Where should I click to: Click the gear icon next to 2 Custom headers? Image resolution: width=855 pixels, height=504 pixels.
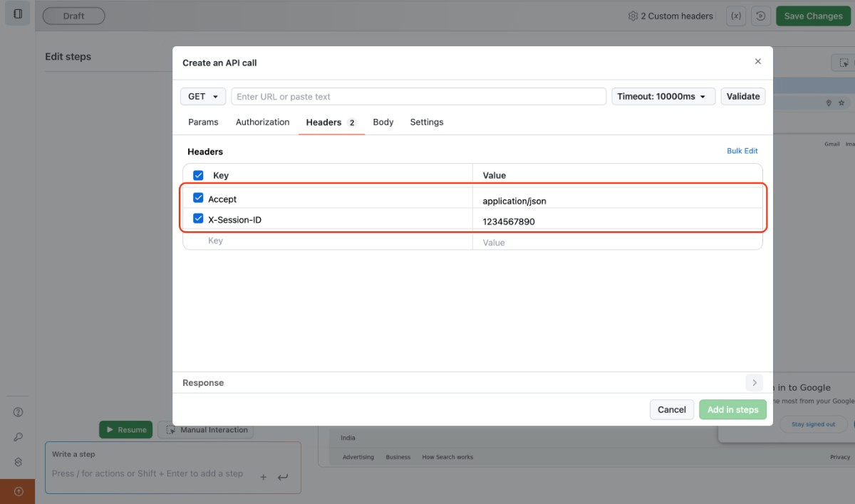[x=633, y=16]
